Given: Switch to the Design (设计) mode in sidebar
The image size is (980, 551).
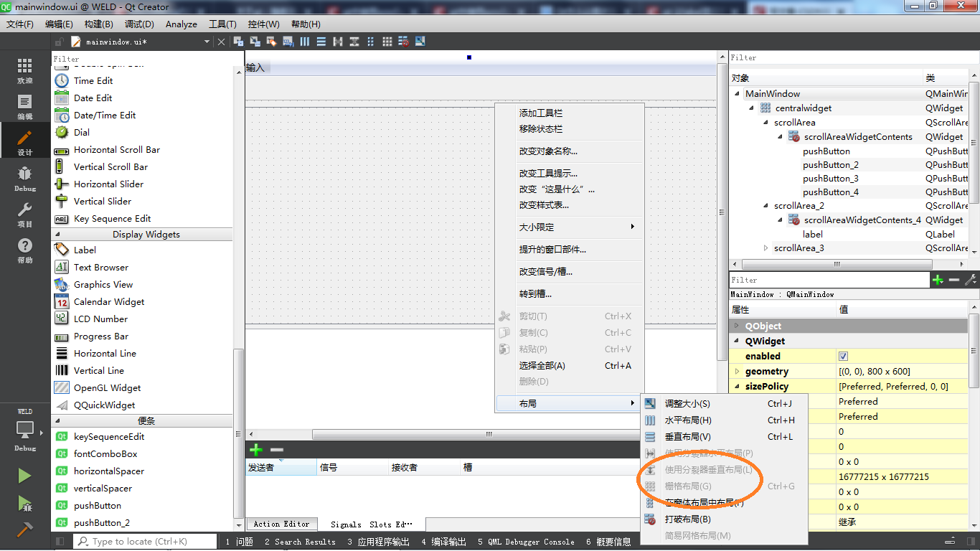Looking at the screenshot, I should [x=25, y=143].
